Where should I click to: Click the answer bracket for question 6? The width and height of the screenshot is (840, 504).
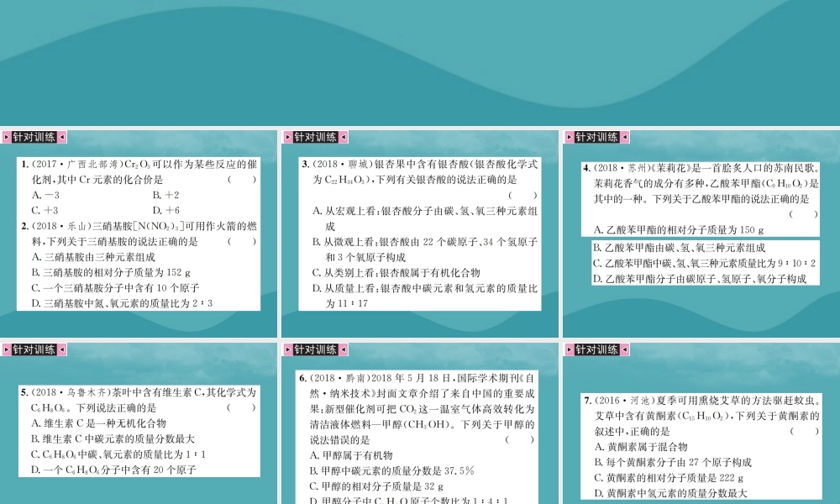[520, 440]
